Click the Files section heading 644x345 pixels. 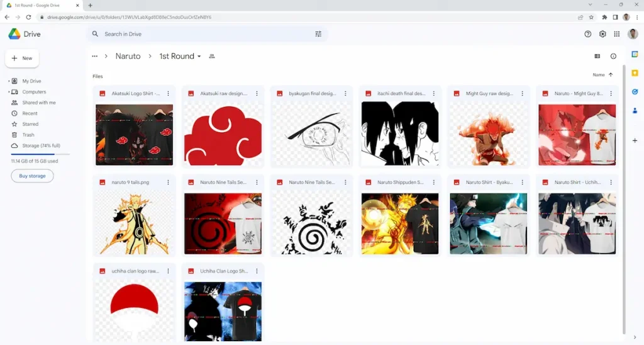point(97,76)
